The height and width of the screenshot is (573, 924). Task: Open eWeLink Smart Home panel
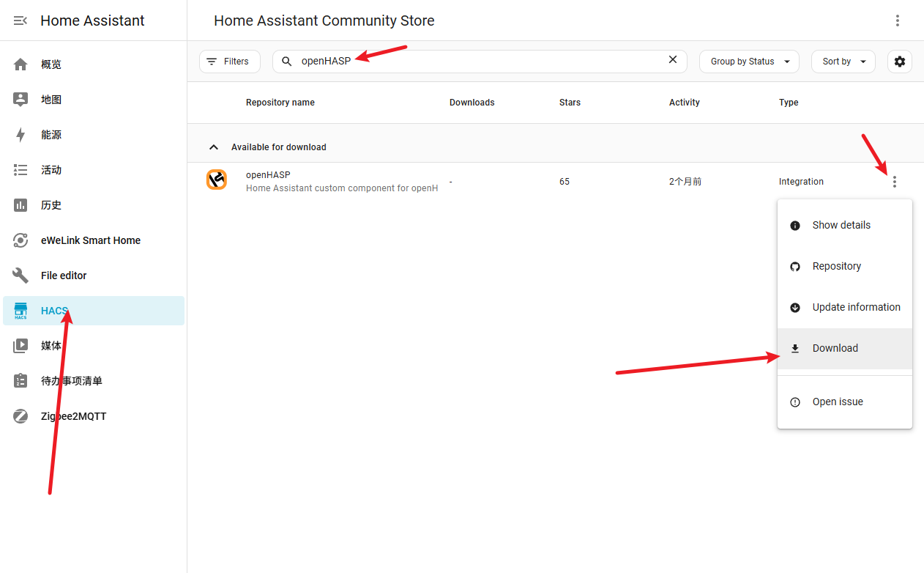[x=94, y=240]
